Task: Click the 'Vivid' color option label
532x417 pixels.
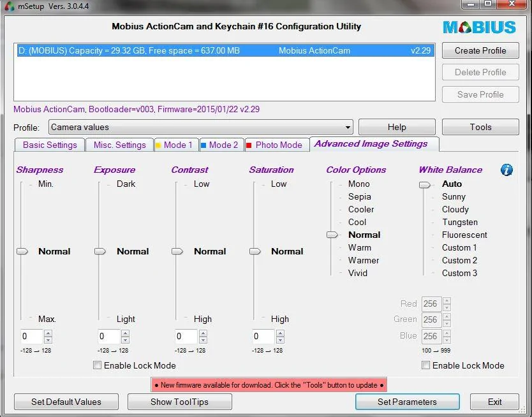Action: [358, 273]
